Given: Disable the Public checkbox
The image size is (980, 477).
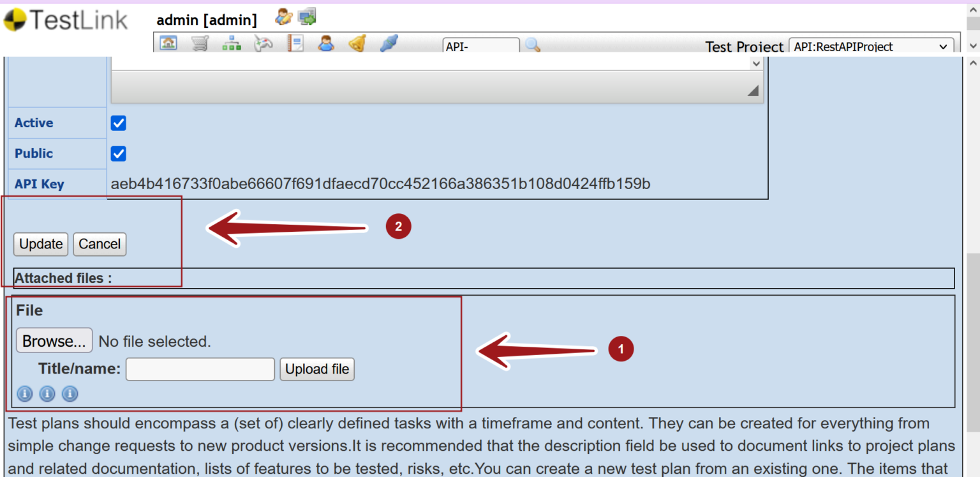Looking at the screenshot, I should click(x=118, y=153).
